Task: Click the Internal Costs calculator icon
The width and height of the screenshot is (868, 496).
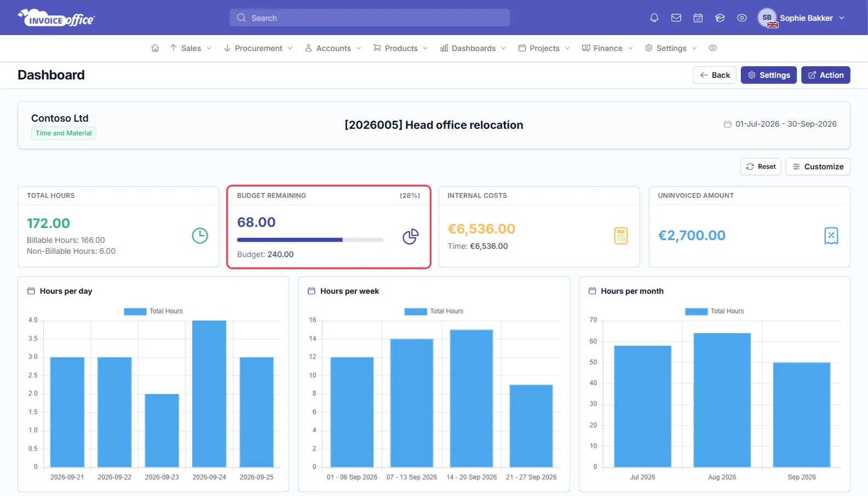Action: [621, 236]
